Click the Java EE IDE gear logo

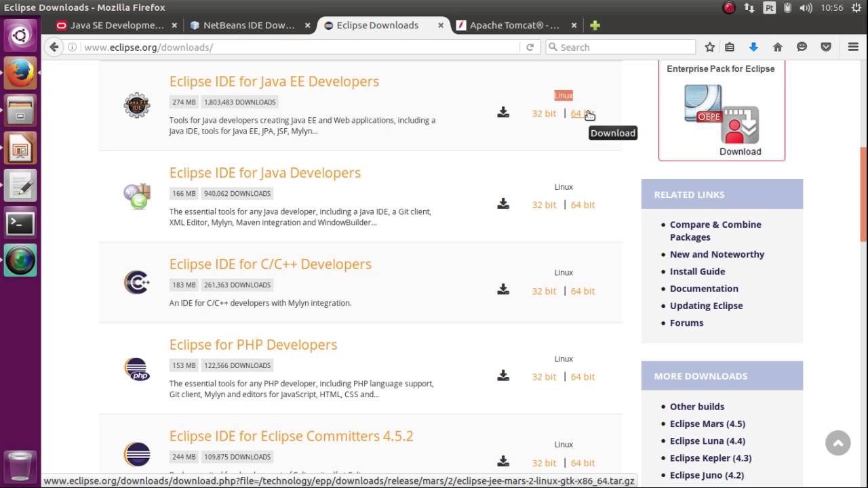(x=137, y=105)
